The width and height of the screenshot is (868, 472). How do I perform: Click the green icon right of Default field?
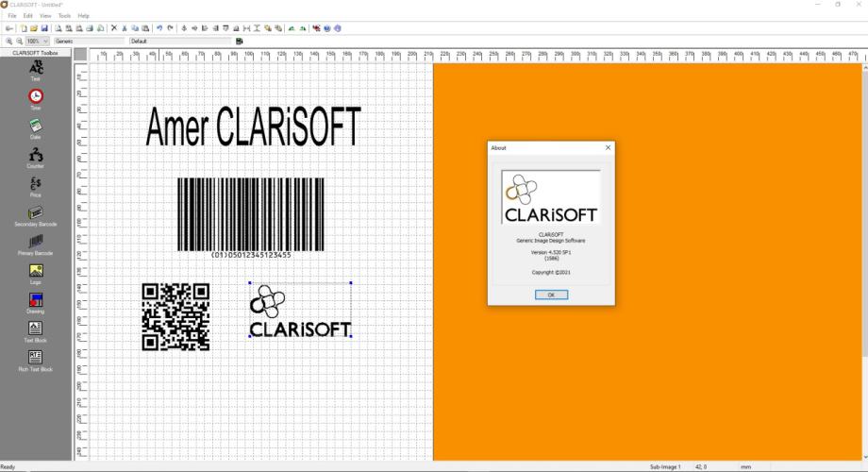pyautogui.click(x=239, y=41)
